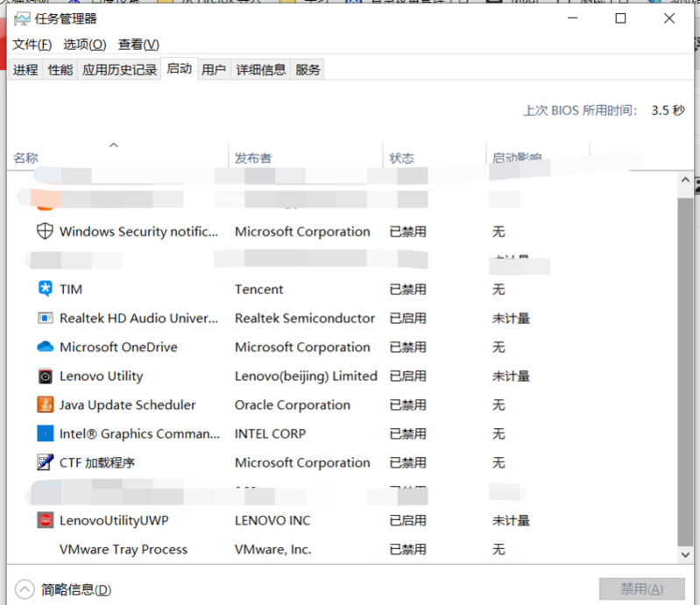
Task: Click the Windows Security shield icon
Action: (45, 231)
